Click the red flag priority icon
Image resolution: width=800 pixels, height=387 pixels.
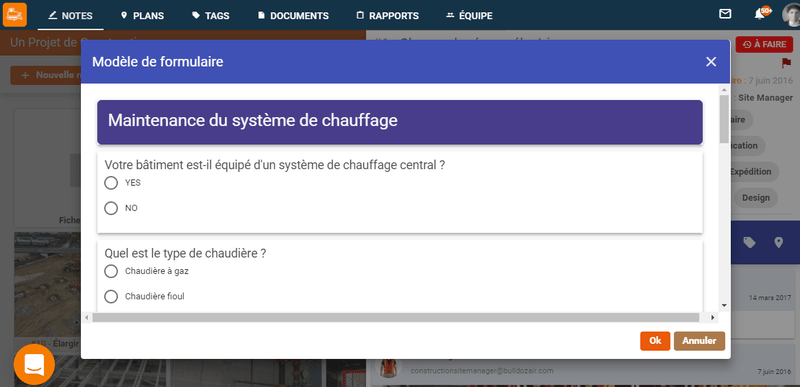pos(786,63)
